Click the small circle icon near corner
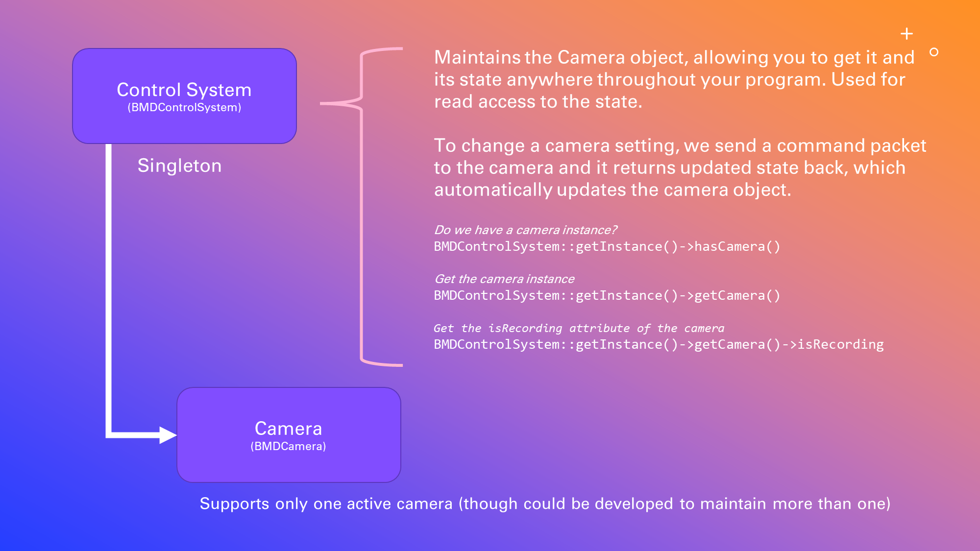 934,52
